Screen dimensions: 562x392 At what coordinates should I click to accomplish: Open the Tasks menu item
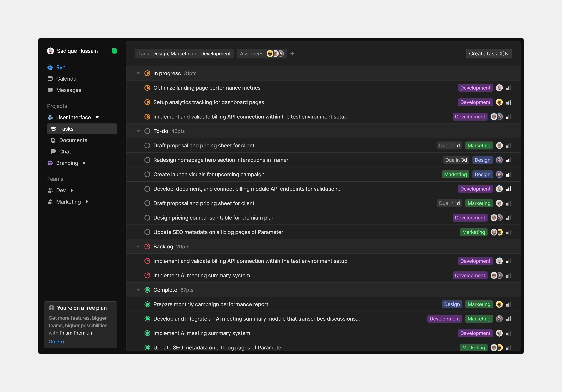82,129
